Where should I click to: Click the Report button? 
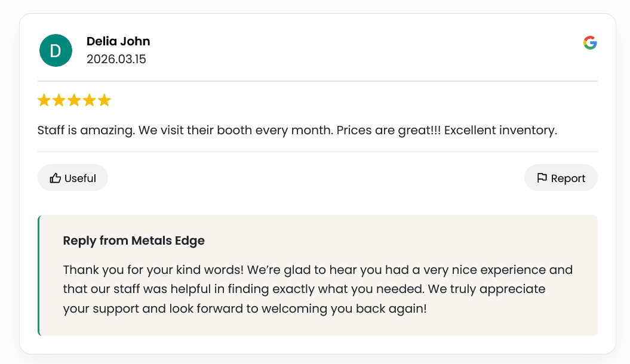(x=561, y=177)
